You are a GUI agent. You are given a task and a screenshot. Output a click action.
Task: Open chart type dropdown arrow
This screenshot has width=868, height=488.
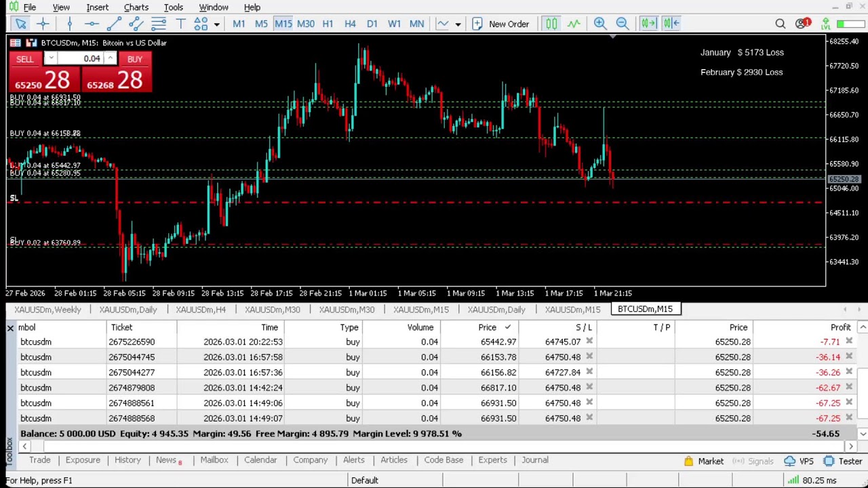pyautogui.click(x=458, y=24)
